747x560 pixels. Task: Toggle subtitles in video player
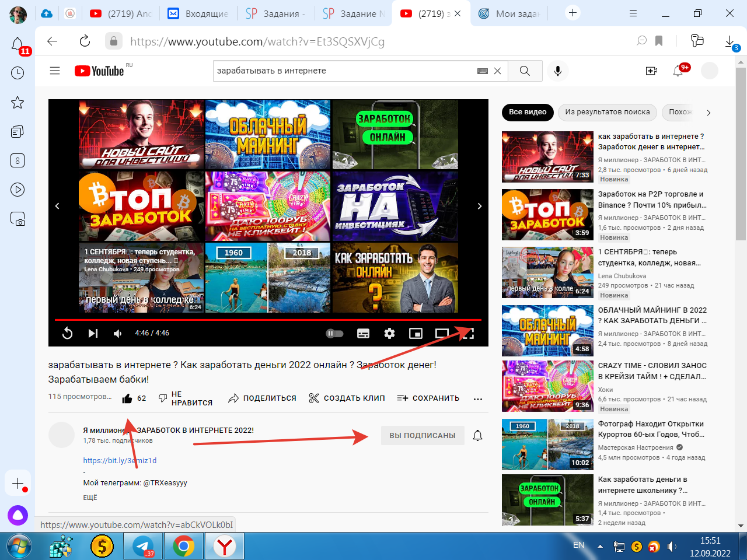pos(363,333)
